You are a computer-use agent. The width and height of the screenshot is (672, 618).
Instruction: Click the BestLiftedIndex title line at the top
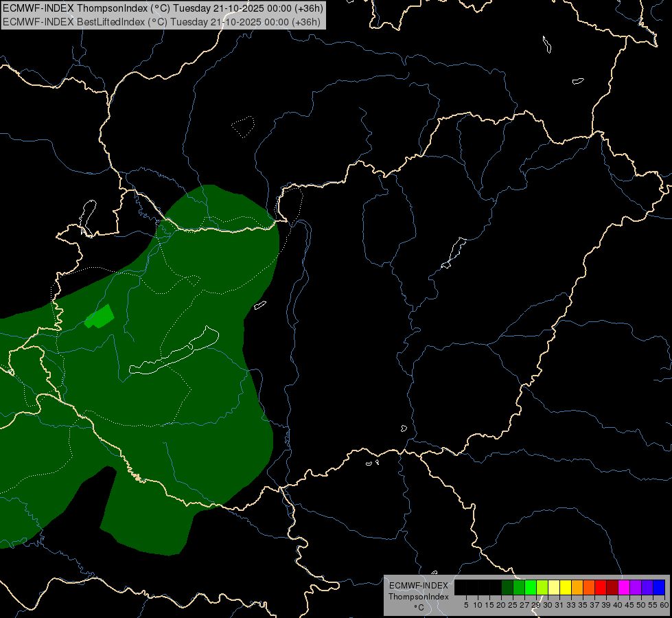[x=161, y=22]
